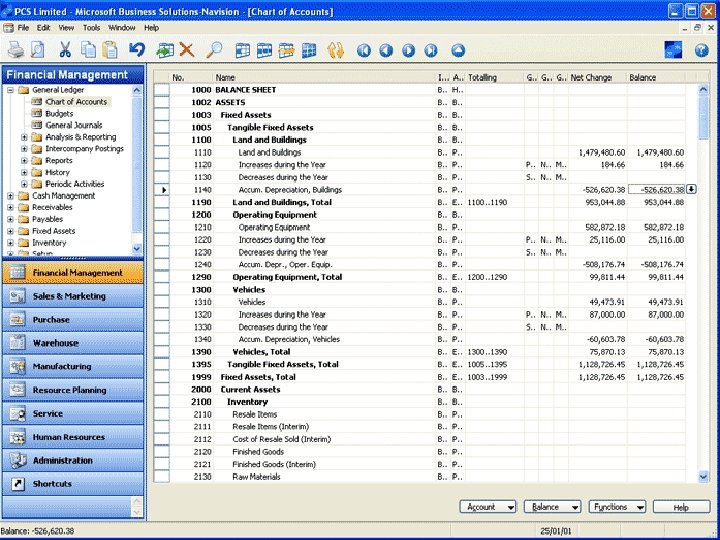Open Print Preview from the toolbar
The image size is (720, 540).
[x=38, y=50]
